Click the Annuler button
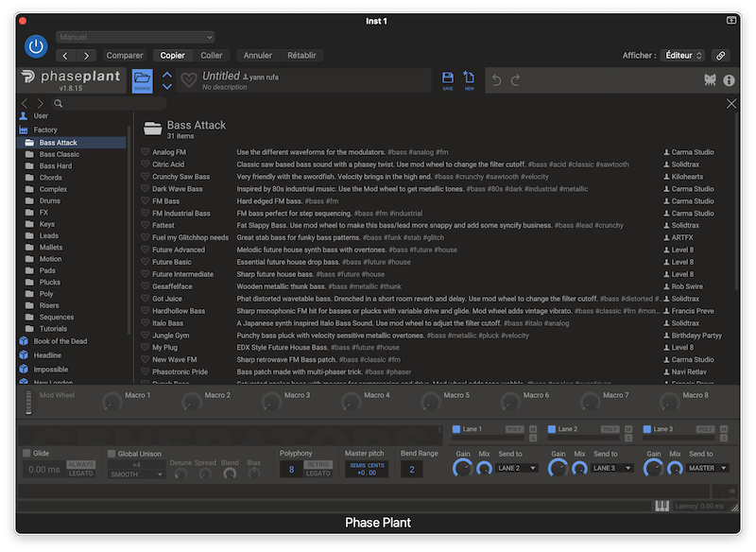 [x=257, y=56]
